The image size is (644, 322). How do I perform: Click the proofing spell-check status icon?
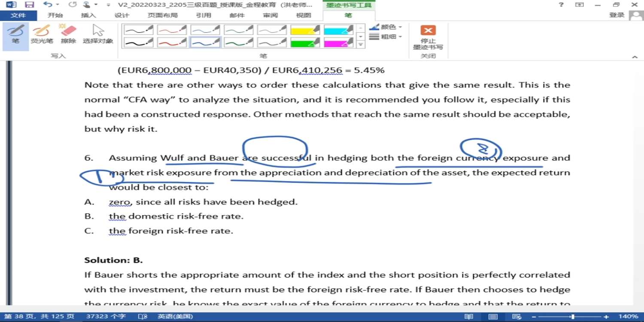pos(143,316)
